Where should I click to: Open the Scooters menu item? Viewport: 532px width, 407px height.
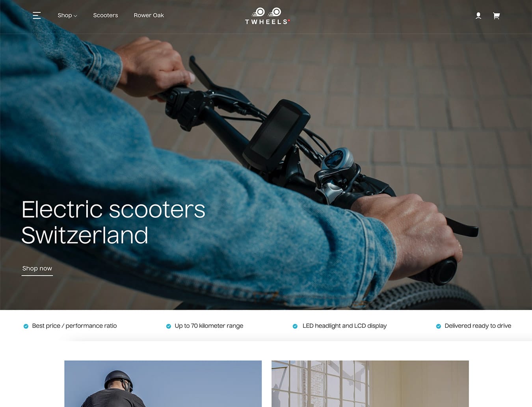pyautogui.click(x=106, y=15)
